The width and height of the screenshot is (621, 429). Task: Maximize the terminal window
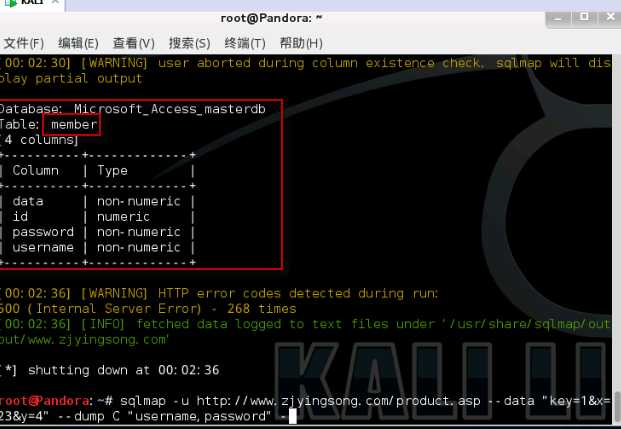tap(584, 17)
